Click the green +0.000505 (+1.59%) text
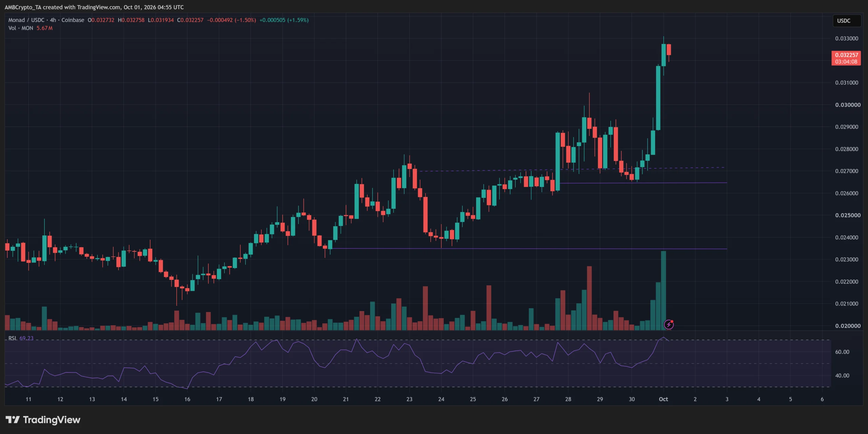 coord(284,20)
